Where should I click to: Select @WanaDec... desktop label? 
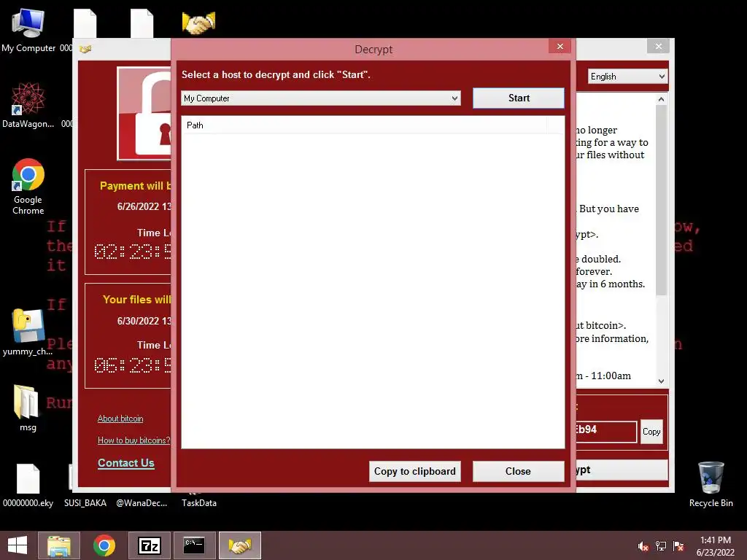pyautogui.click(x=142, y=503)
